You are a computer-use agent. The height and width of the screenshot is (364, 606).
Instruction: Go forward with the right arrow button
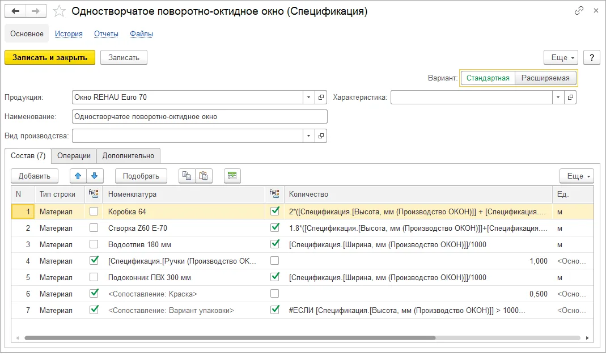[x=36, y=11]
